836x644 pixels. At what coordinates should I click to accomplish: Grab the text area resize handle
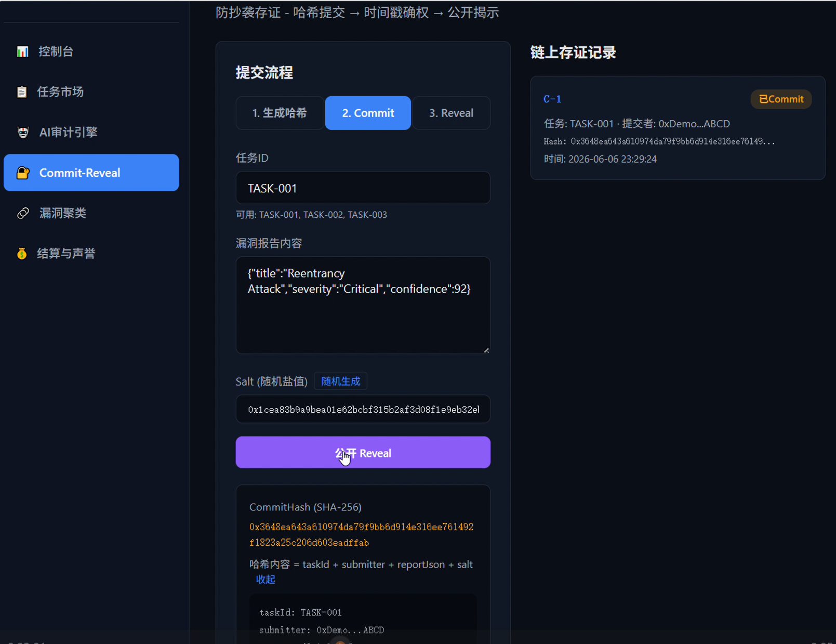coord(486,350)
